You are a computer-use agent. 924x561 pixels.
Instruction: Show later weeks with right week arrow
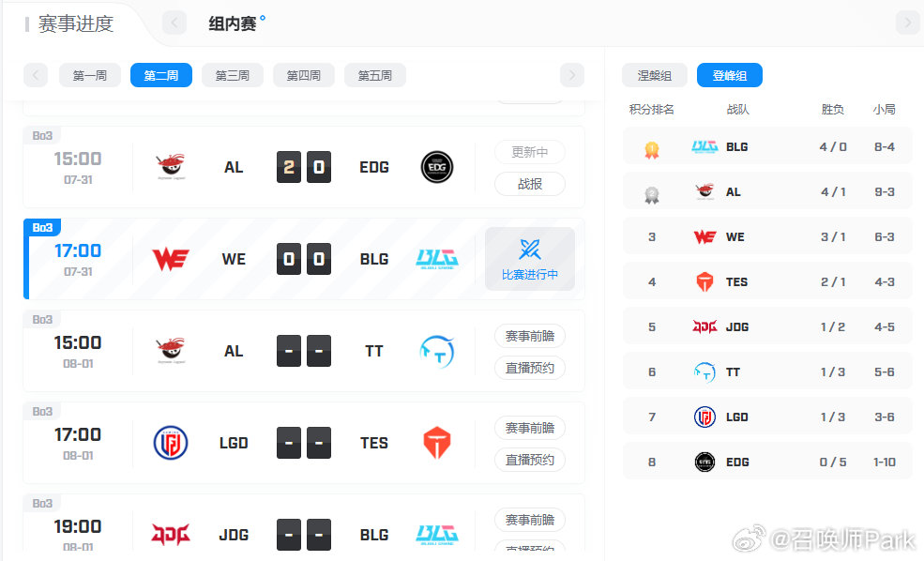click(x=571, y=75)
